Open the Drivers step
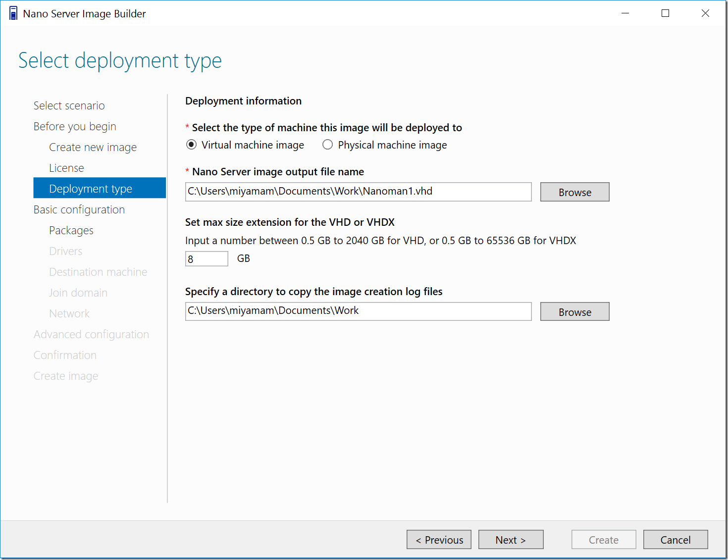This screenshot has height=560, width=728. [x=65, y=251]
